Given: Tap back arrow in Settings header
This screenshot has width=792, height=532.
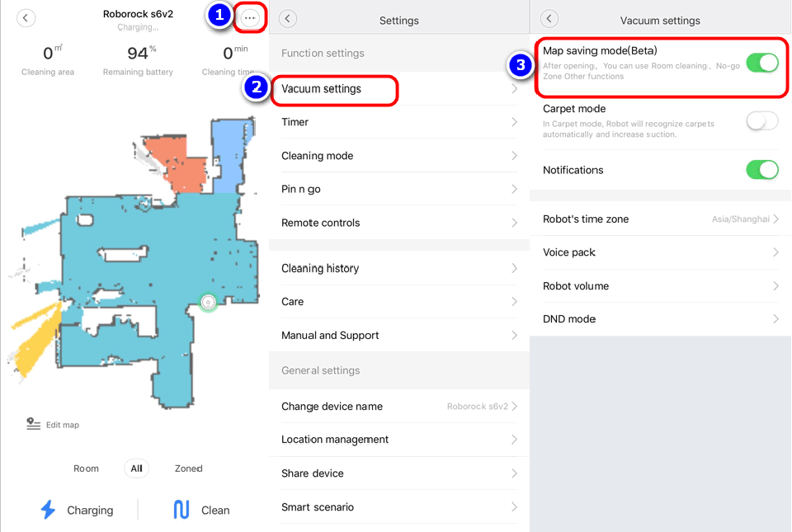Looking at the screenshot, I should 287,19.
